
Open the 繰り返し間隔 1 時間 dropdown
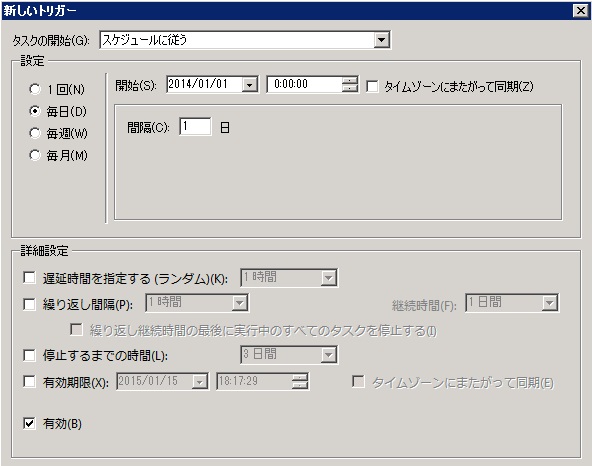pos(239,303)
